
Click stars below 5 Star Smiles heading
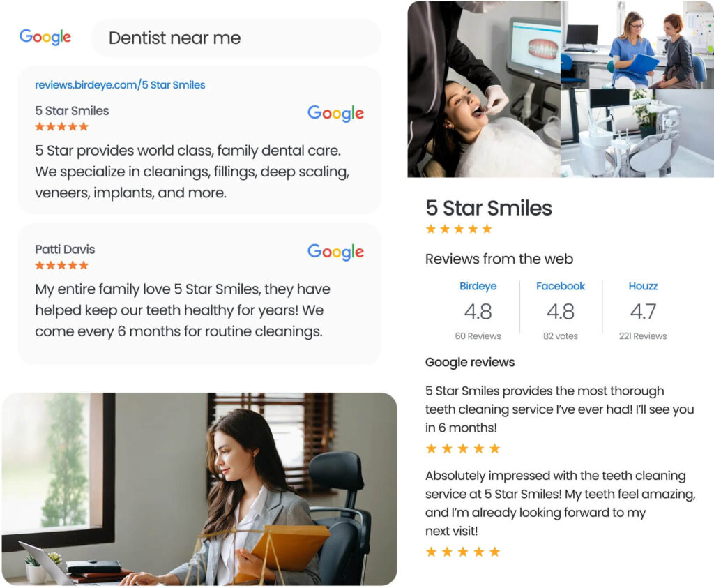click(459, 229)
